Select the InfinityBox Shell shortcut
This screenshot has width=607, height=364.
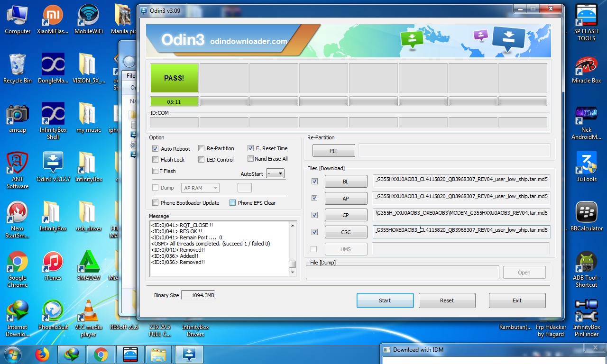point(53,121)
